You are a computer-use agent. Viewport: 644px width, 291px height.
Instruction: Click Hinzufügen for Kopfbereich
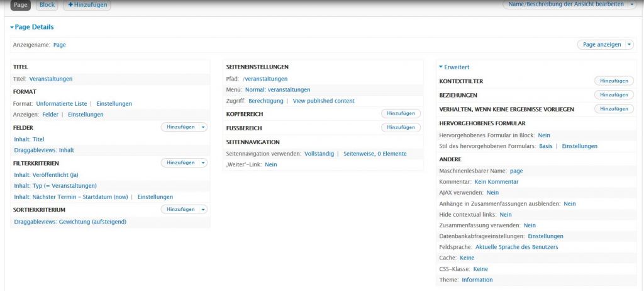pos(401,113)
